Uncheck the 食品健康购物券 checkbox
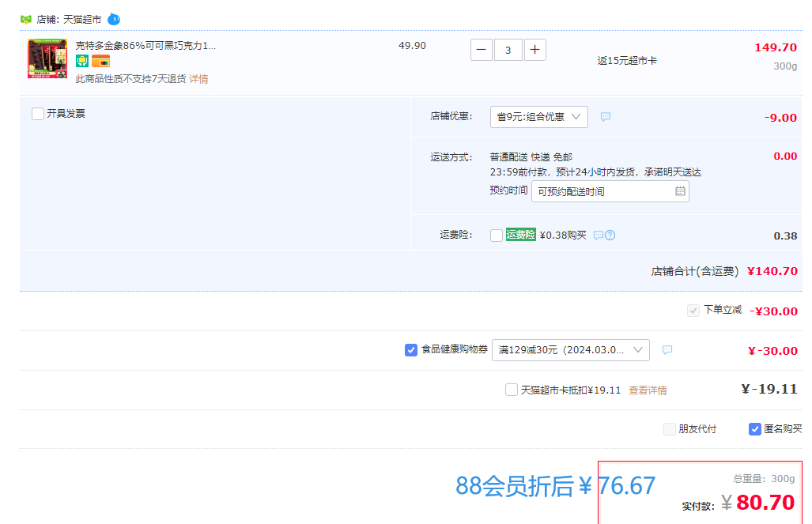This screenshot has height=524, width=812. point(410,351)
